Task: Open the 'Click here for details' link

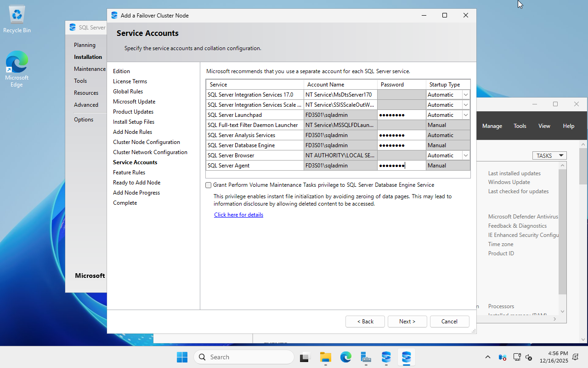Action: click(238, 215)
